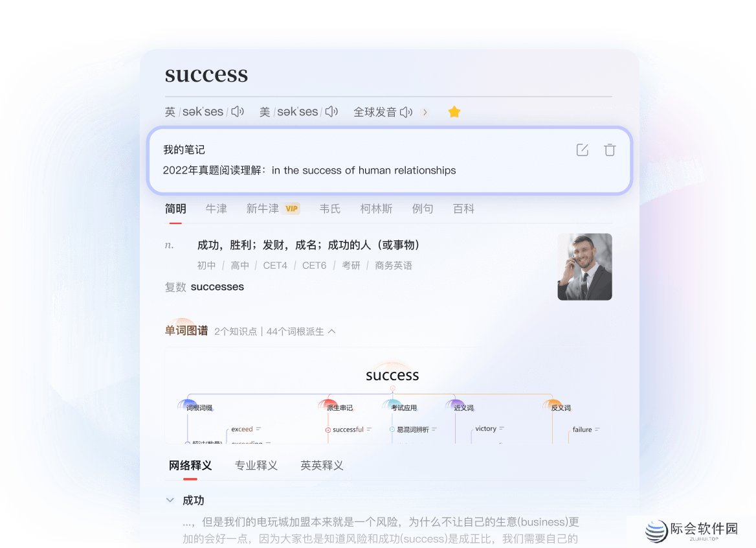Viewport: 756px width, 548px height.
Task: Open more pronunciations with the arrow after 全球发音
Action: point(425,111)
